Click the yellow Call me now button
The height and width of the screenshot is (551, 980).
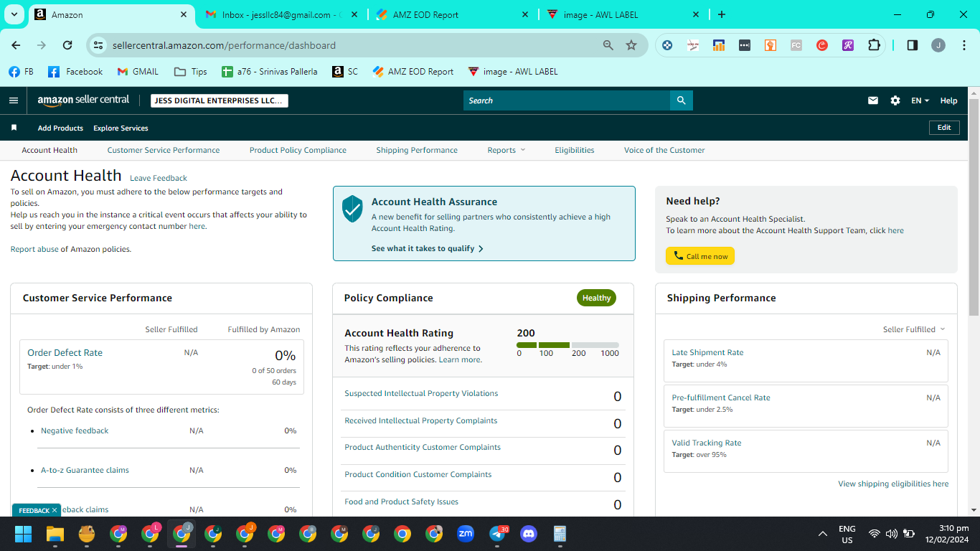(x=700, y=256)
